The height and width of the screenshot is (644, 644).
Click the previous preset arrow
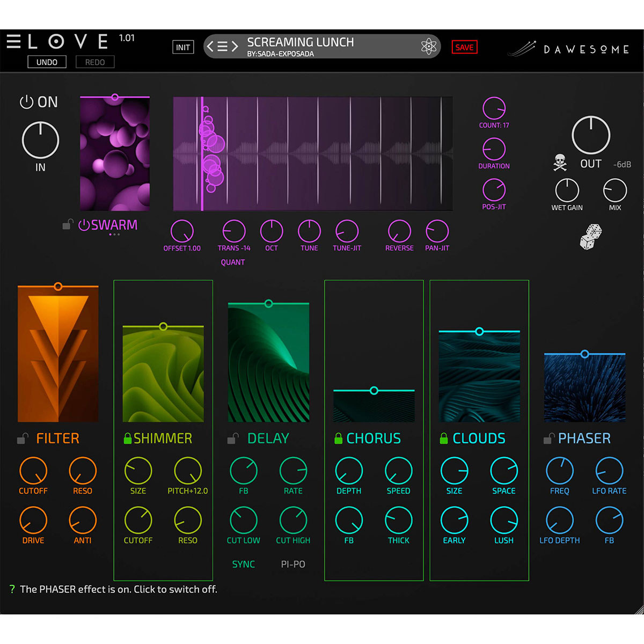pyautogui.click(x=210, y=46)
